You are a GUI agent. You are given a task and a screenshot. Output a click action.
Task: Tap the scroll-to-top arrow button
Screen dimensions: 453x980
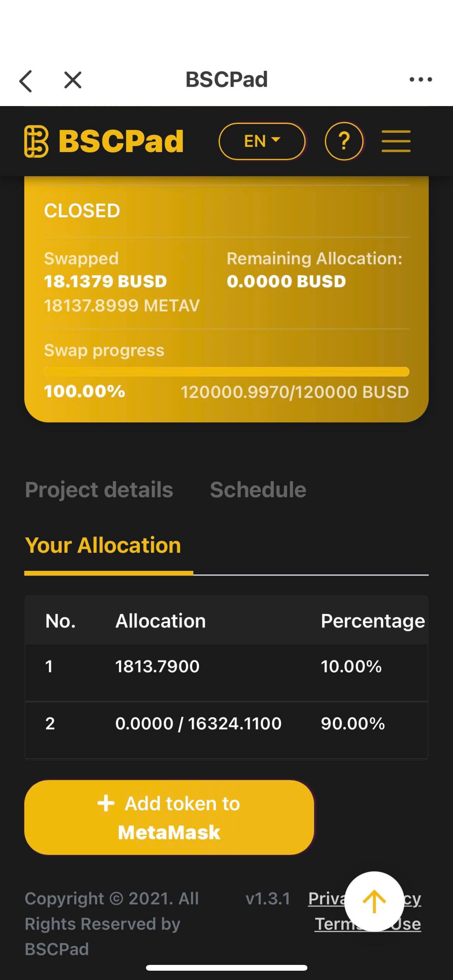coord(374,901)
